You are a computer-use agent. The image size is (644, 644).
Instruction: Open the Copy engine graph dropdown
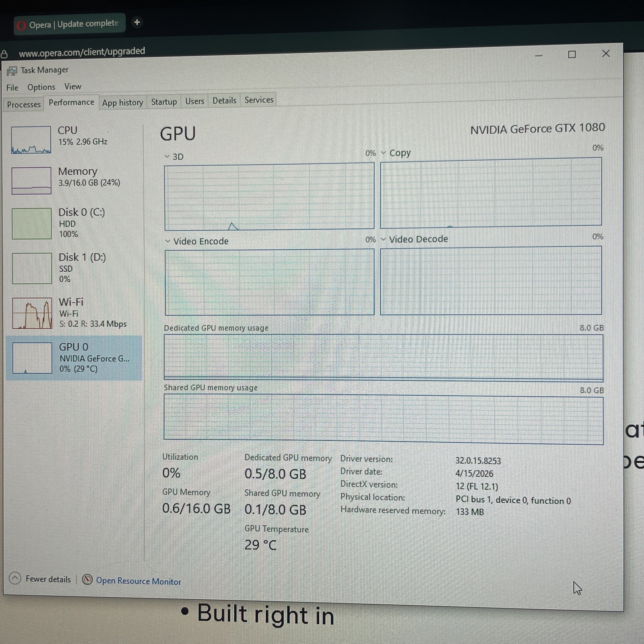[x=383, y=153]
